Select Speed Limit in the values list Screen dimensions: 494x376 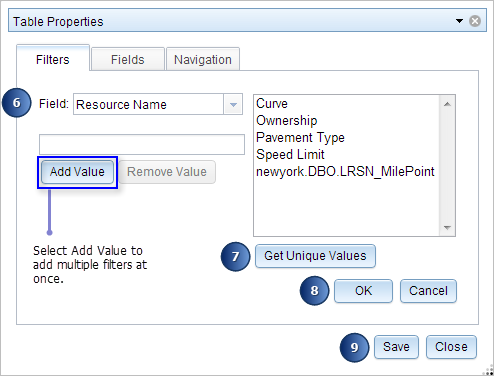[x=347, y=154]
